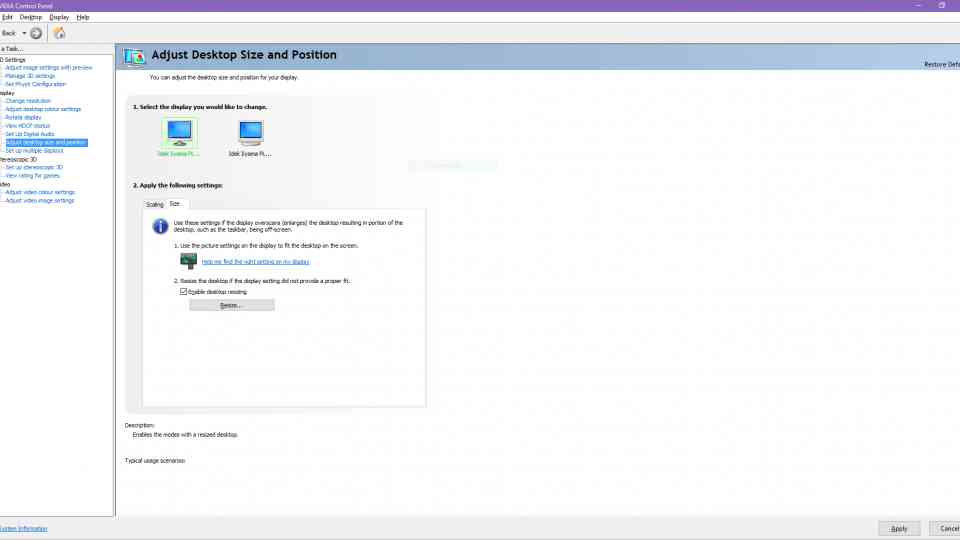The height and width of the screenshot is (540, 960).
Task: Select the second display monitor icon
Action: (x=250, y=132)
